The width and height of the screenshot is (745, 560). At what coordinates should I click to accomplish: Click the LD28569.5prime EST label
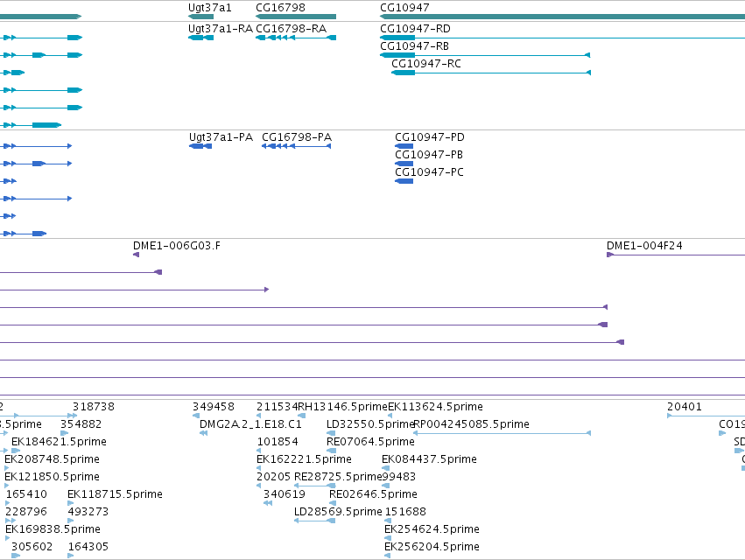coord(338,512)
